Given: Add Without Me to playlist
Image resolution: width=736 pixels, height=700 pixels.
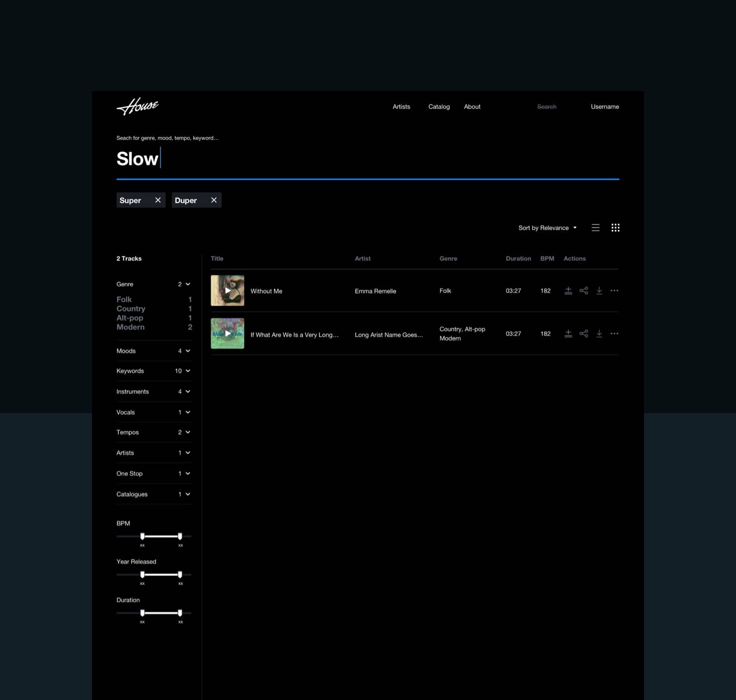Looking at the screenshot, I should pyautogui.click(x=568, y=290).
